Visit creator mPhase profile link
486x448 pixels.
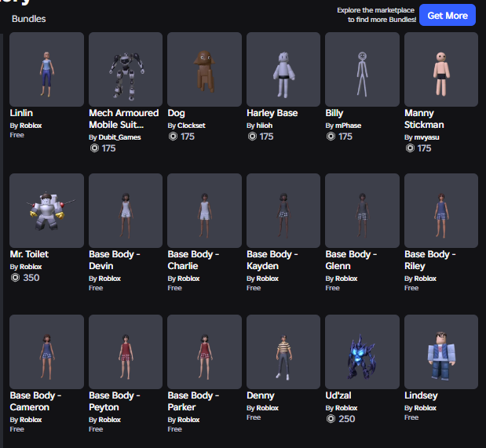coord(348,126)
